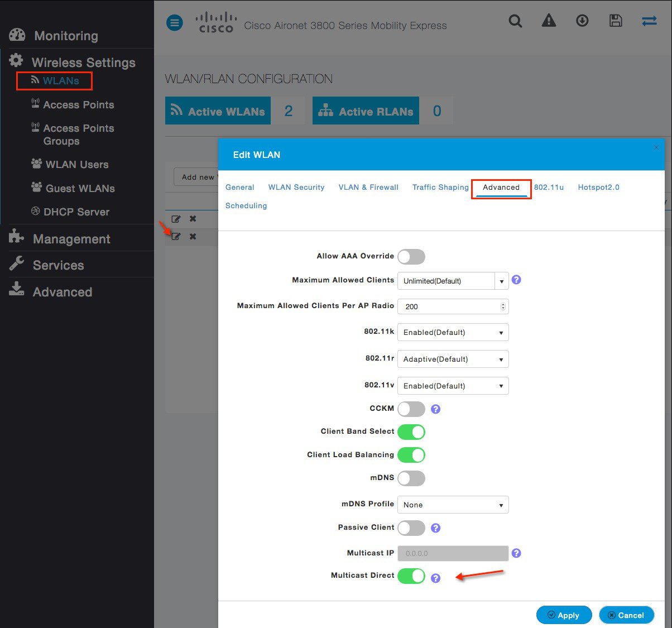Viewport: 672px width, 628px height.
Task: Select the Advanced tab in Edit WLAN
Action: tap(501, 188)
